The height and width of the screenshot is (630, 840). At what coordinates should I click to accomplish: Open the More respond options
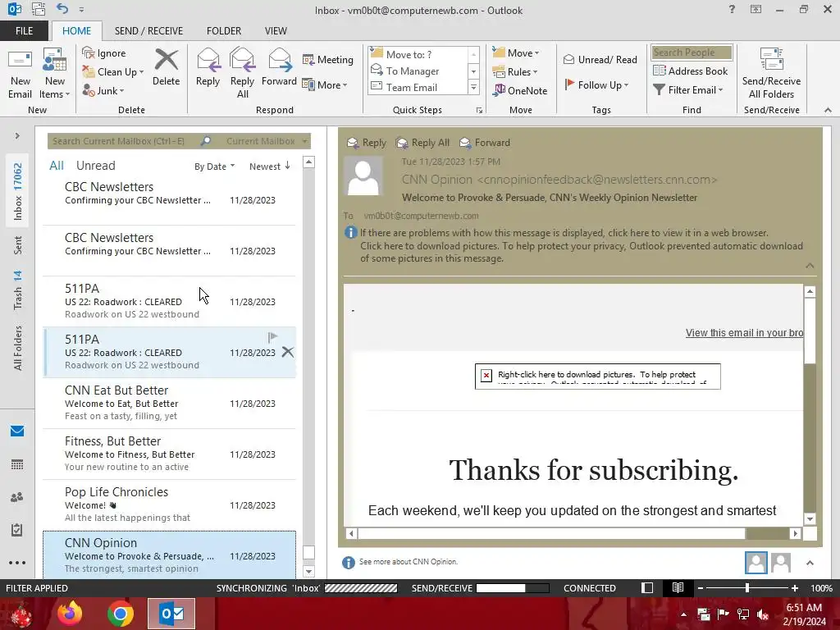(x=325, y=84)
